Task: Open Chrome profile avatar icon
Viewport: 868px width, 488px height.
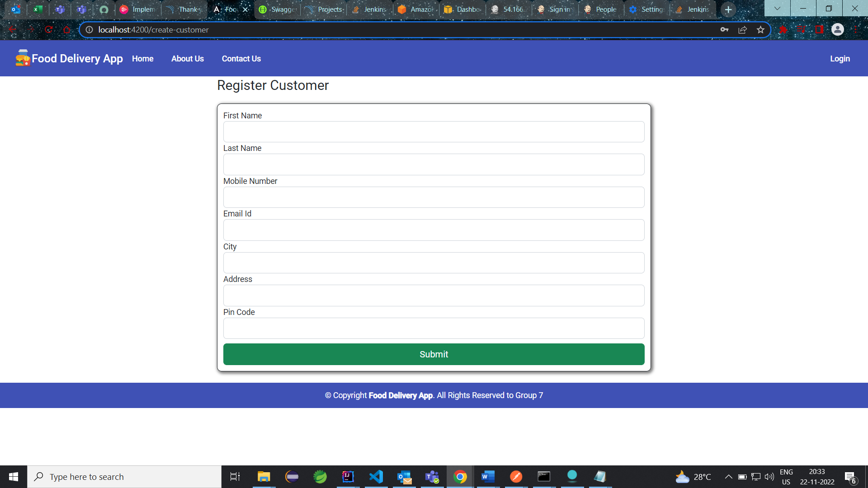Action: point(837,30)
